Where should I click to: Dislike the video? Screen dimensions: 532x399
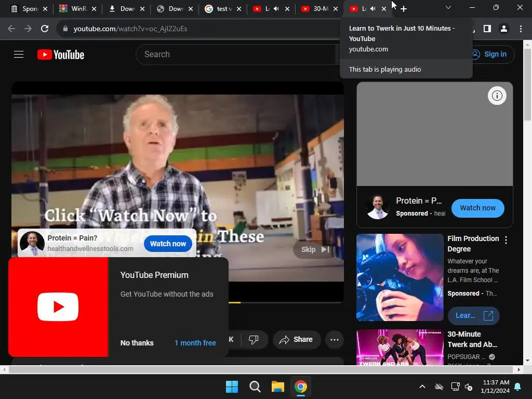pyautogui.click(x=254, y=339)
